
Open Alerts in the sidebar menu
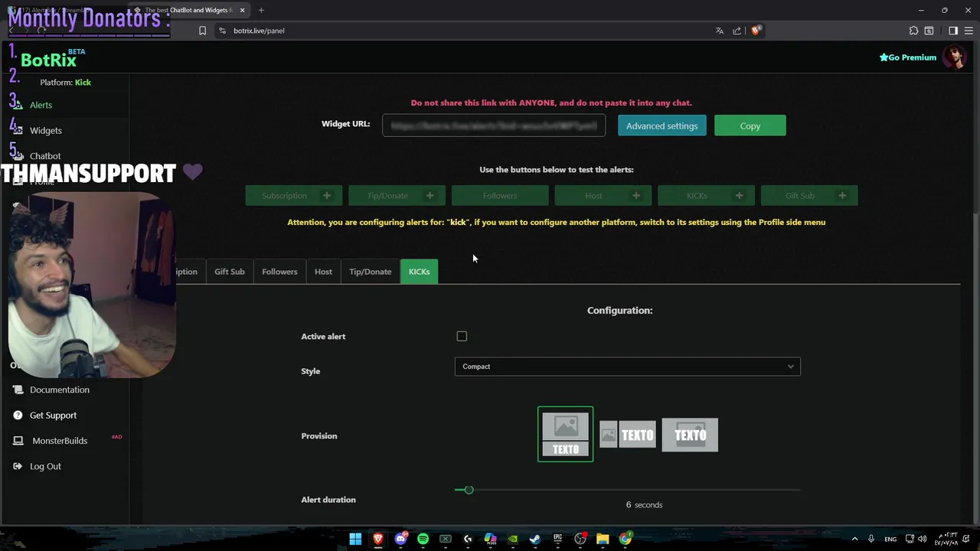(x=41, y=105)
